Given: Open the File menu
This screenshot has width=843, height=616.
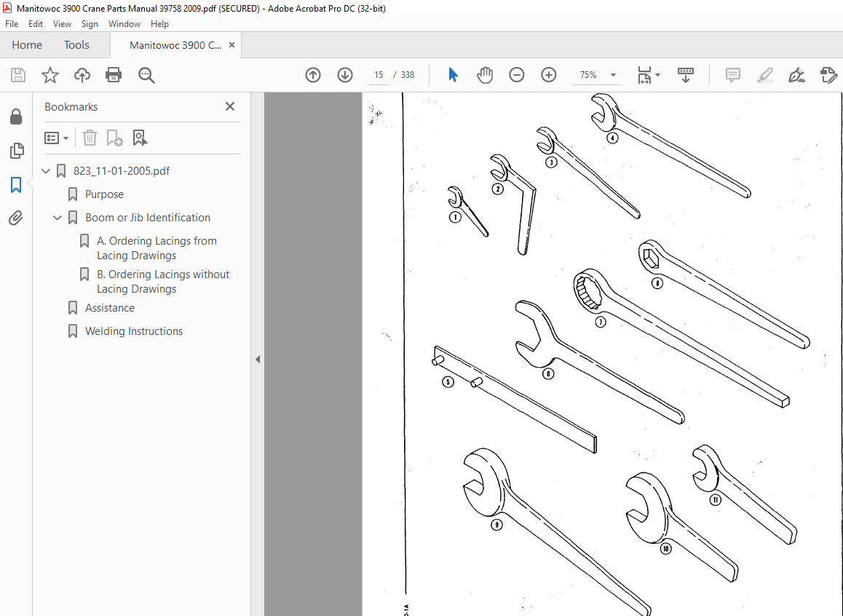Looking at the screenshot, I should (x=12, y=23).
